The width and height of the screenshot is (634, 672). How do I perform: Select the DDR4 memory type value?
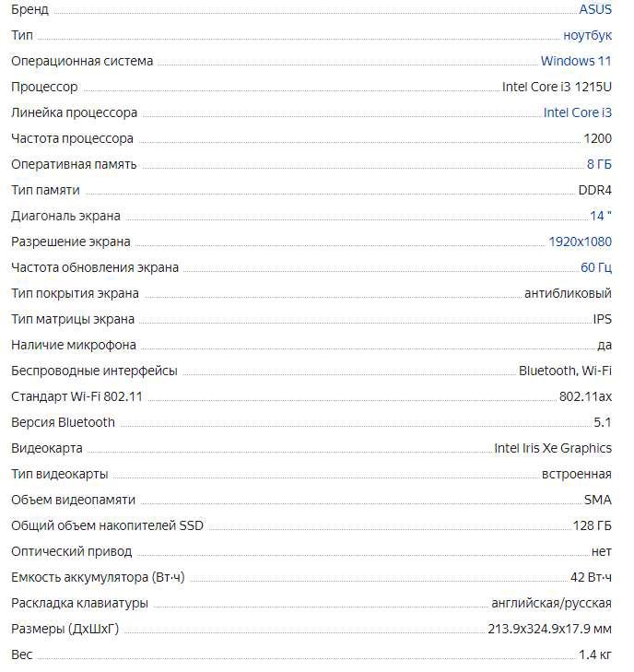coord(594,190)
